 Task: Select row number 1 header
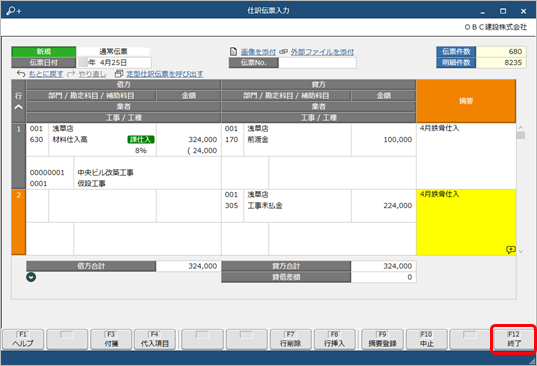(18, 156)
